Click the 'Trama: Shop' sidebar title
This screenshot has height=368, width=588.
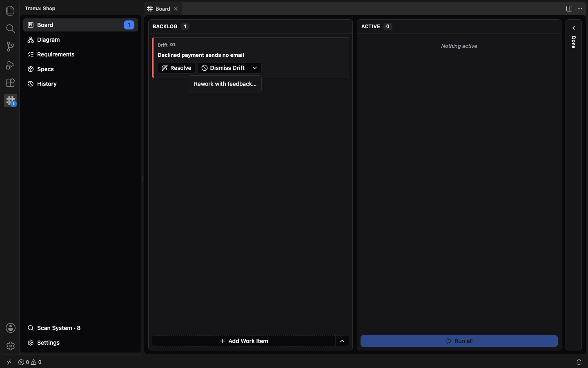click(40, 9)
